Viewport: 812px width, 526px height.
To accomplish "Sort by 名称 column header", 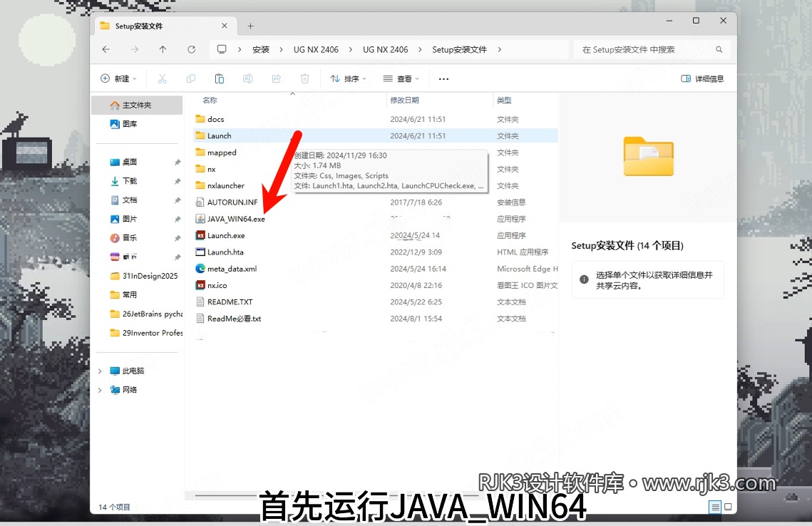I will coord(210,100).
